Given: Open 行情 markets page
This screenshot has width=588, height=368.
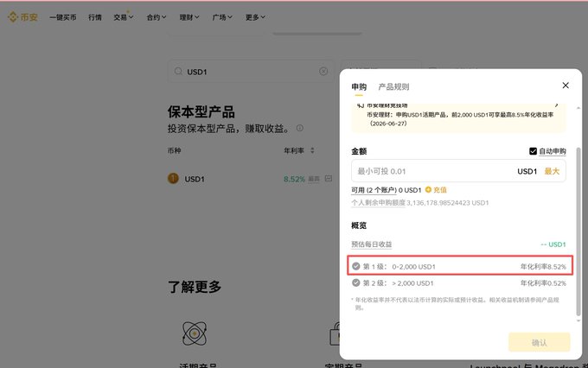Looking at the screenshot, I should tap(95, 17).
